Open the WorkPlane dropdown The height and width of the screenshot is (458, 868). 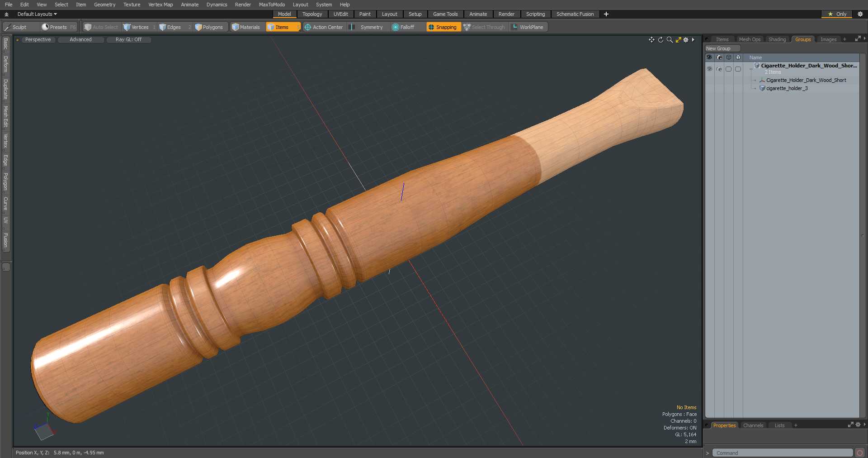pos(528,27)
